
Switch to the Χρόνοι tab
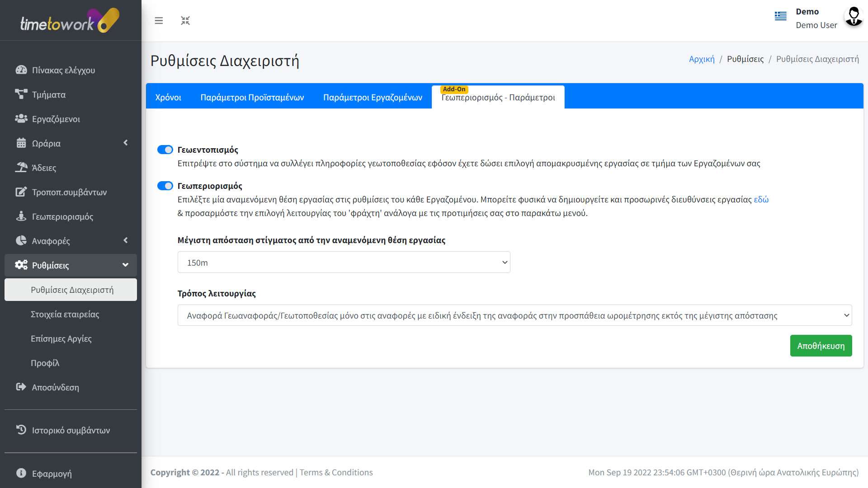(x=168, y=97)
